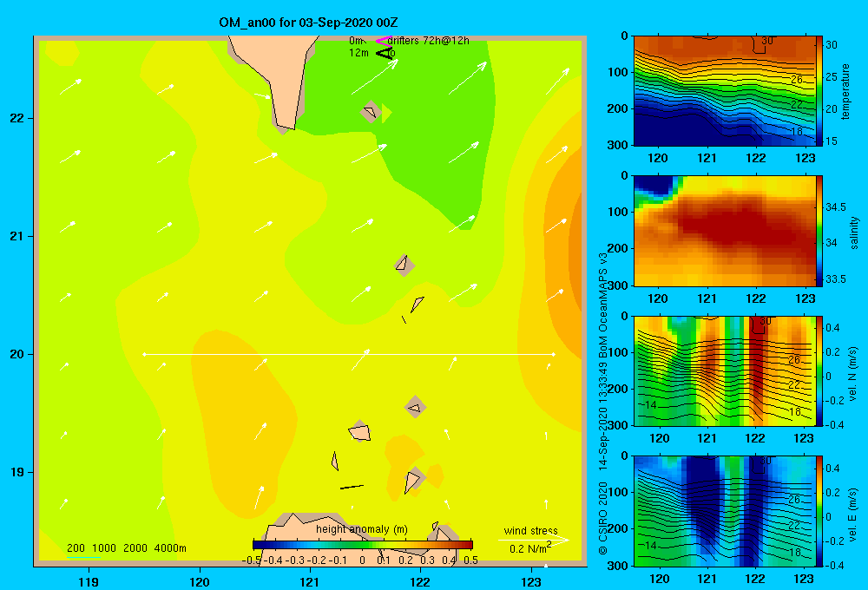Click the east endpoint of the white transect line

pyautogui.click(x=554, y=354)
